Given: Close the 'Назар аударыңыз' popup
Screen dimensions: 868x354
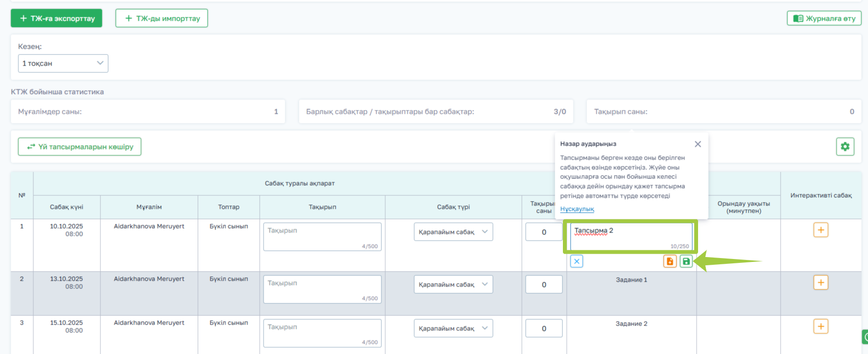Looking at the screenshot, I should (x=698, y=144).
